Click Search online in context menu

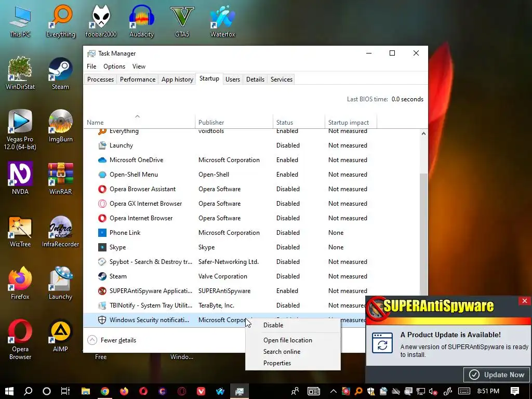tap(282, 352)
